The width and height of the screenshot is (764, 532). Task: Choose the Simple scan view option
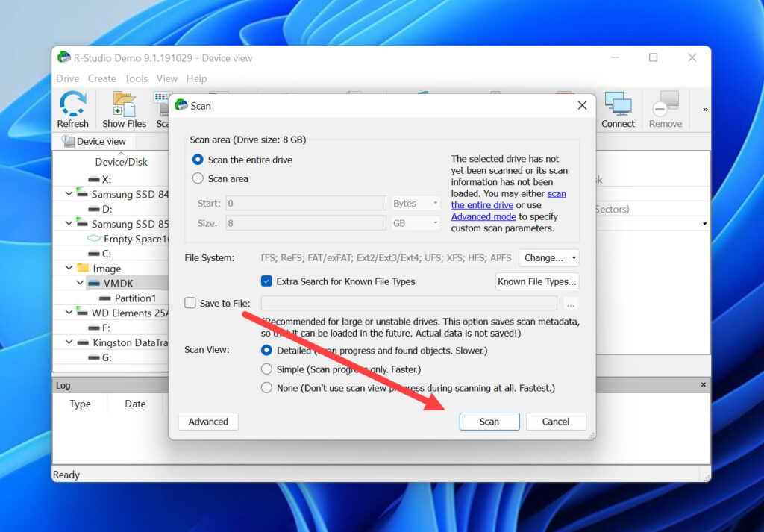(266, 369)
